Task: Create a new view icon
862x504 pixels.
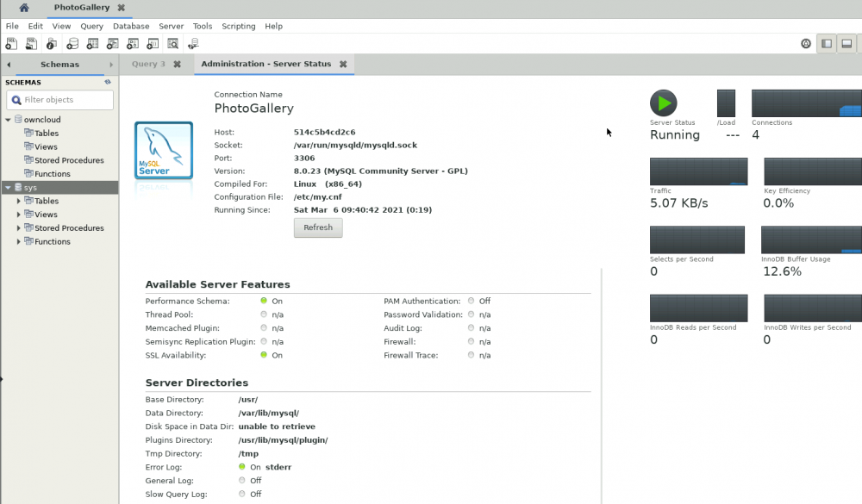Action: 113,43
